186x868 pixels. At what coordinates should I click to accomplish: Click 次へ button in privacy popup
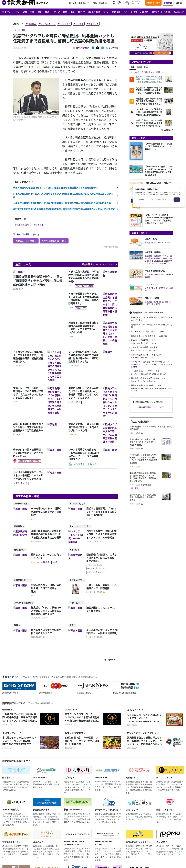(x=177, y=199)
